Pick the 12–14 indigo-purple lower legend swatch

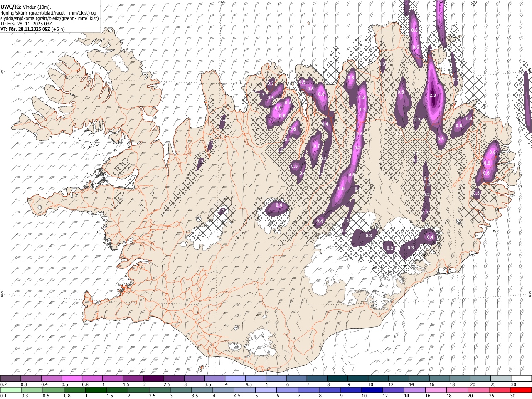(393, 390)
